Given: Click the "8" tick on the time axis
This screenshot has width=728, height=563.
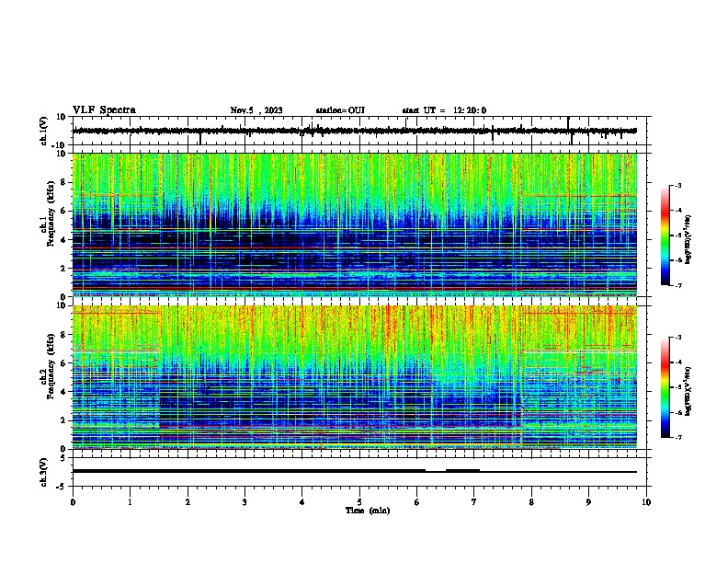Looking at the screenshot, I should click(x=531, y=502).
